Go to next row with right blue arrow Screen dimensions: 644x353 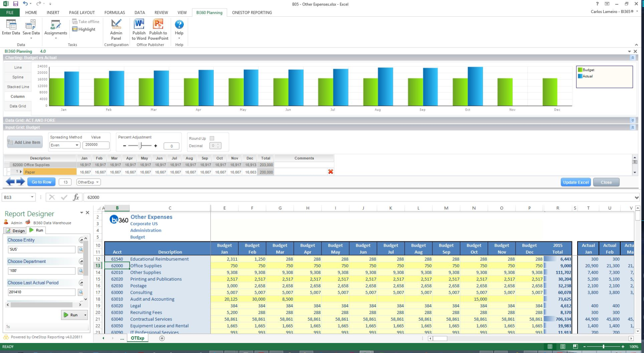(x=20, y=182)
